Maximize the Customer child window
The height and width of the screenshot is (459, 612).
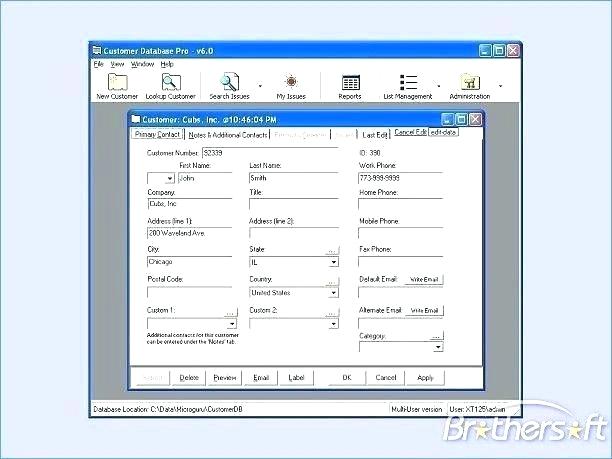click(x=461, y=119)
